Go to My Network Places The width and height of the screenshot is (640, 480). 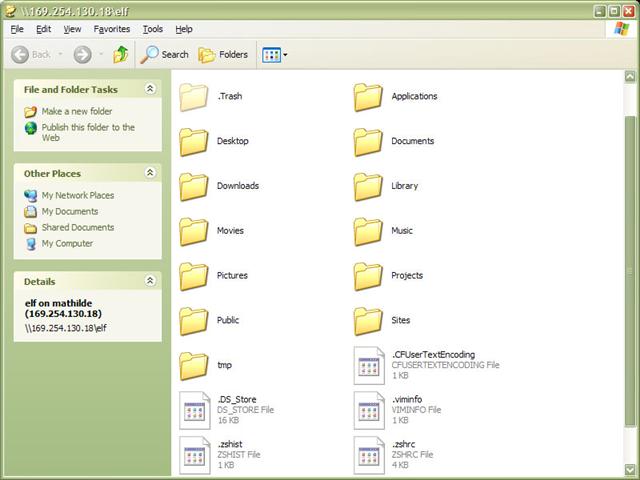coord(77,195)
